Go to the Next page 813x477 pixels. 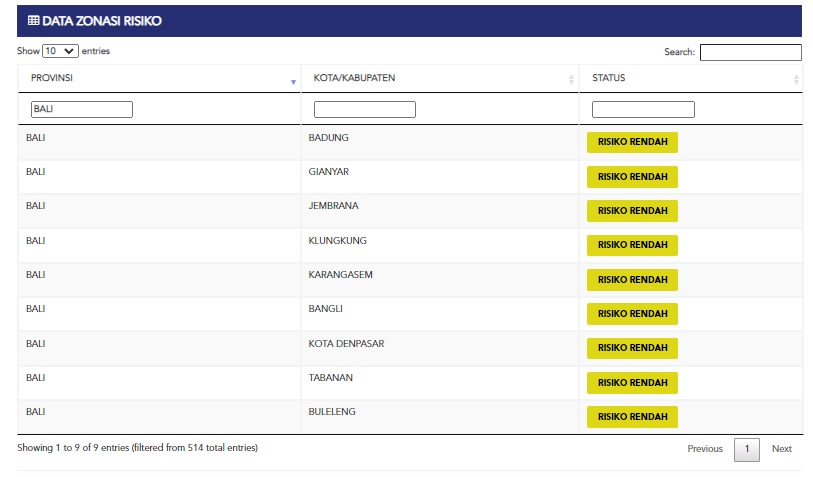click(781, 449)
